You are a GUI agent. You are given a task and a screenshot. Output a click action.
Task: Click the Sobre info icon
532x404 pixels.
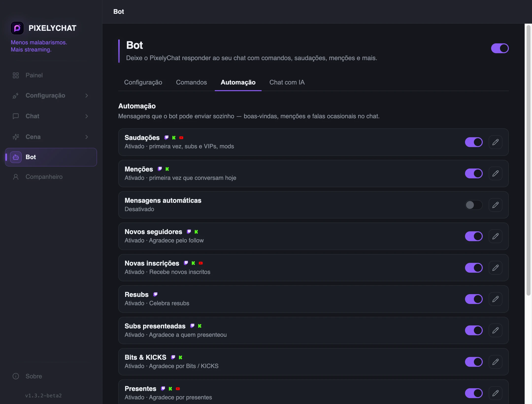click(16, 376)
